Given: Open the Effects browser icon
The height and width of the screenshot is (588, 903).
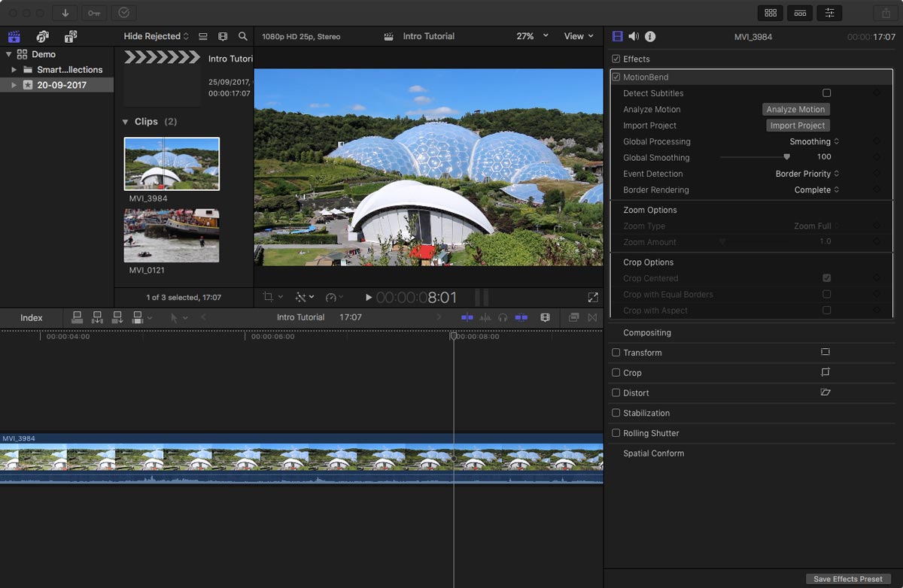Looking at the screenshot, I should tap(573, 317).
